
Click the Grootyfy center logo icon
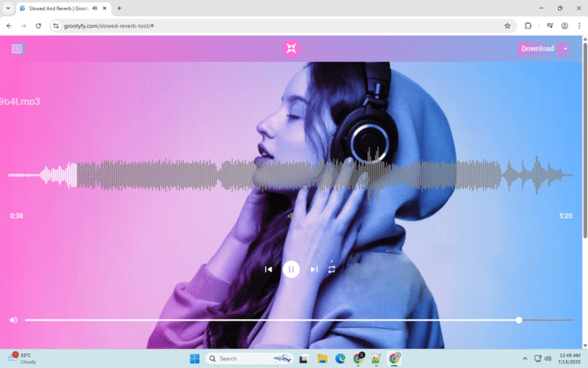291,48
